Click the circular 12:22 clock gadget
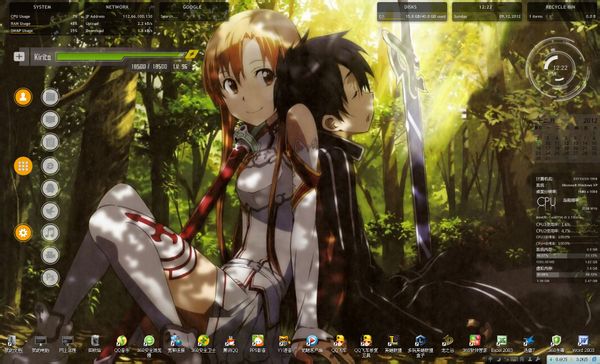This screenshot has width=600, height=364. [x=558, y=69]
